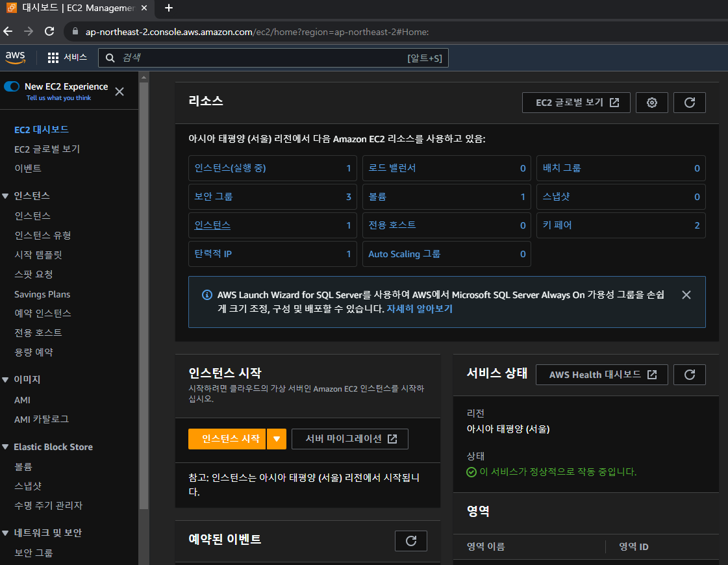The width and height of the screenshot is (728, 565).
Task: Go forward in browser
Action: point(29,32)
